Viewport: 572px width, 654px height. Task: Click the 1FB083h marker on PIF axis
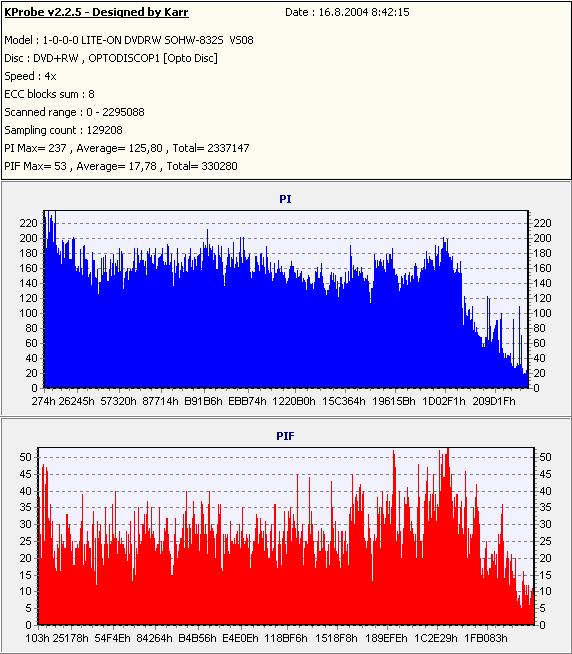486,638
